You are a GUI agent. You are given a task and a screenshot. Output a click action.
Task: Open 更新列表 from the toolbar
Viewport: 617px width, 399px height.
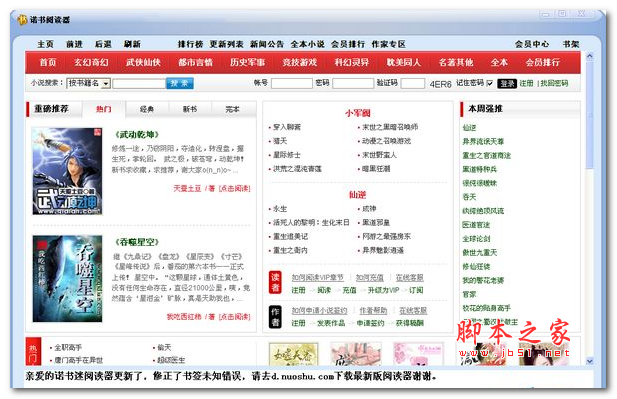pos(226,44)
